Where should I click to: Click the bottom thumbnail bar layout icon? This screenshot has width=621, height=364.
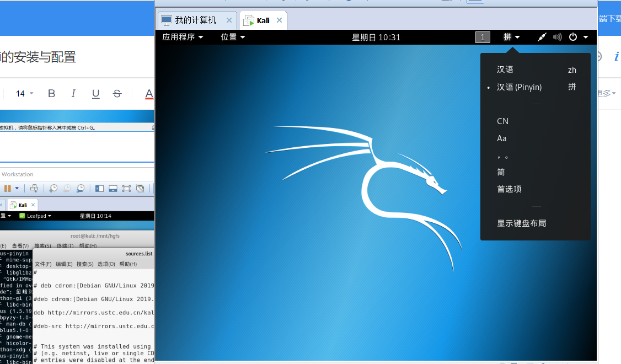pyautogui.click(x=113, y=189)
